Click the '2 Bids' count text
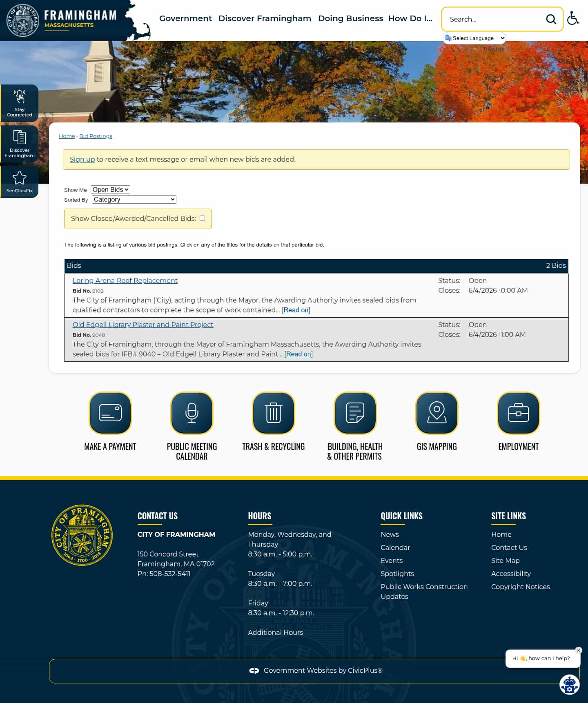 556,265
